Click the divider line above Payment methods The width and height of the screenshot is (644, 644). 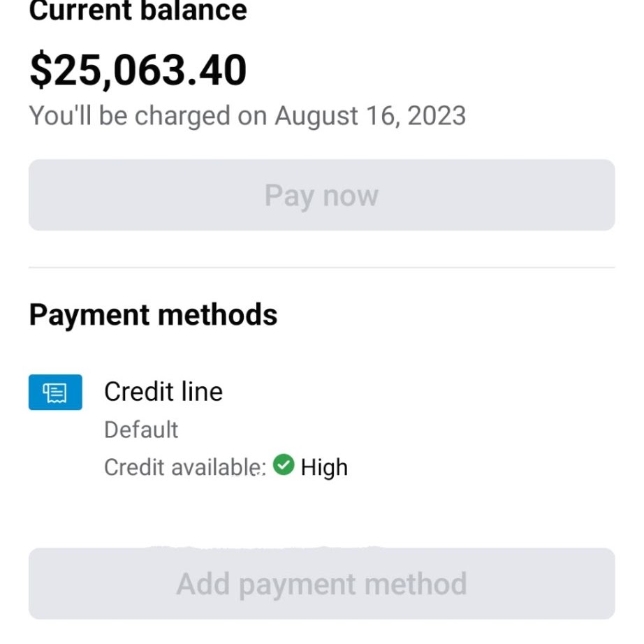click(x=321, y=268)
